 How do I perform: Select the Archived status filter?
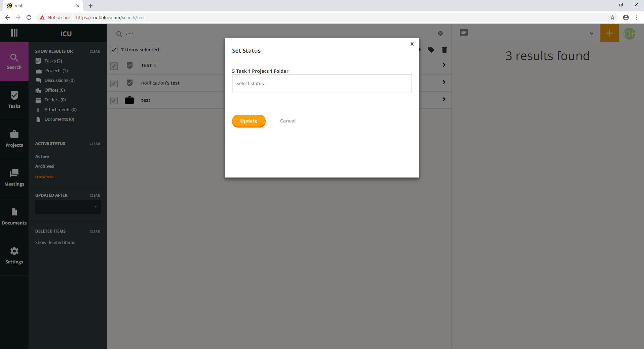point(45,166)
